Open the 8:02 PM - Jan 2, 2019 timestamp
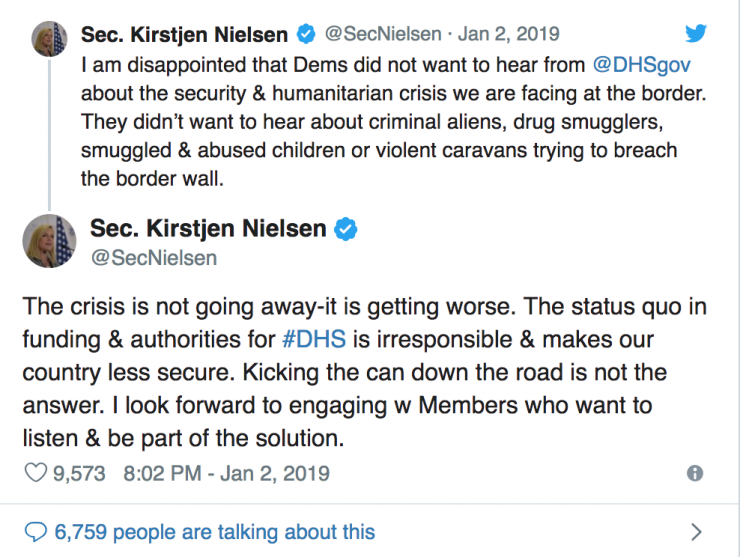The height and width of the screenshot is (557, 740). click(x=227, y=473)
